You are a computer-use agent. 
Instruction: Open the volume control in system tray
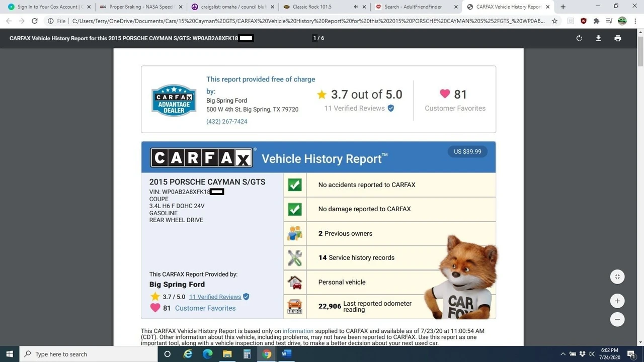click(592, 354)
